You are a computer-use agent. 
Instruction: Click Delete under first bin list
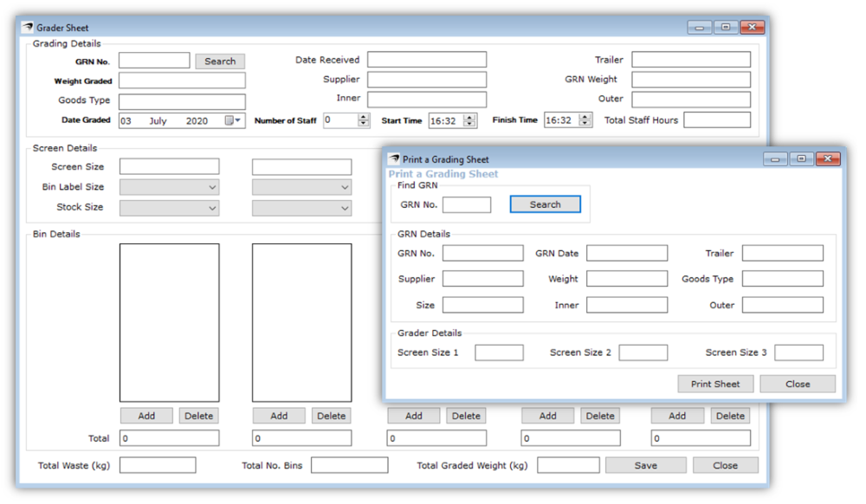(199, 416)
